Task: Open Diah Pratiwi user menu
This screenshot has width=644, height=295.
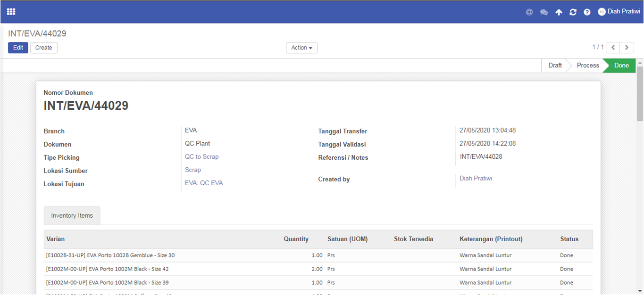Action: point(619,12)
